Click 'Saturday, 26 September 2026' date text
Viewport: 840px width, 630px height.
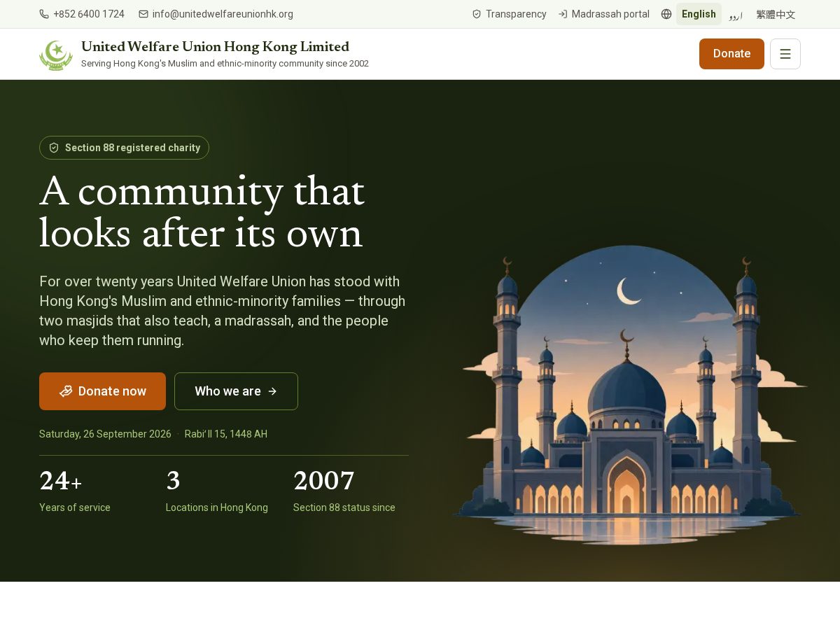click(x=105, y=434)
